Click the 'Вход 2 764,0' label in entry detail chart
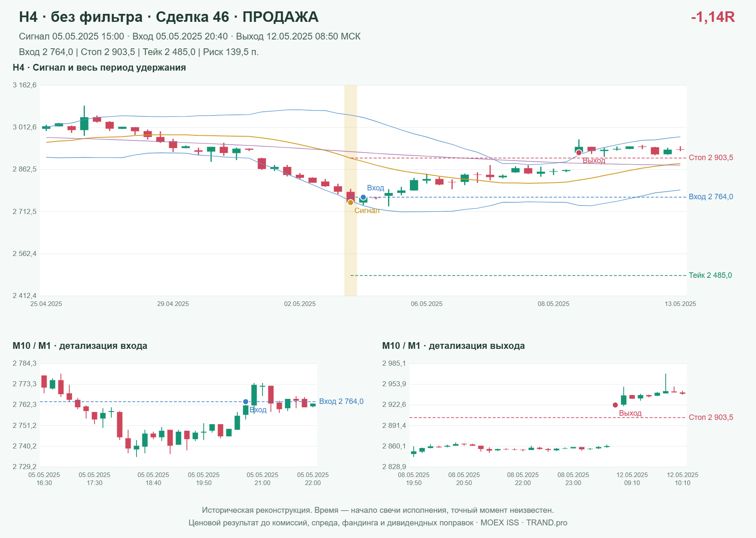Screen dimensions: 756x538 tap(341, 401)
